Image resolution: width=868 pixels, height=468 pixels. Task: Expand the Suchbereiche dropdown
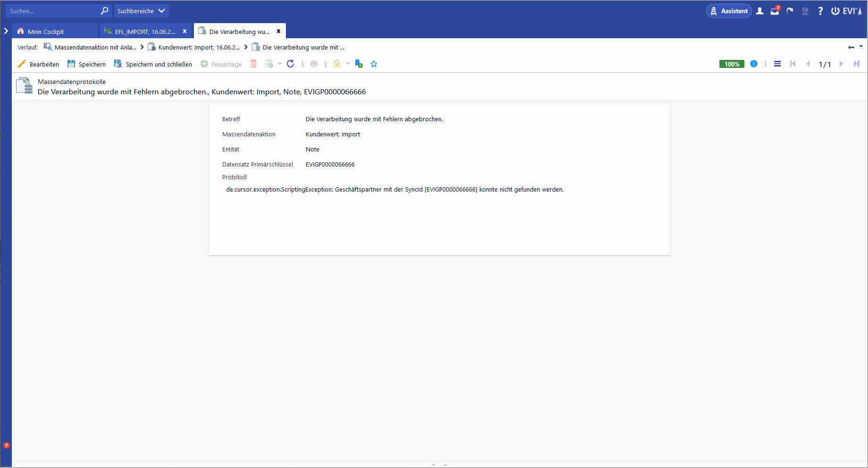(141, 11)
